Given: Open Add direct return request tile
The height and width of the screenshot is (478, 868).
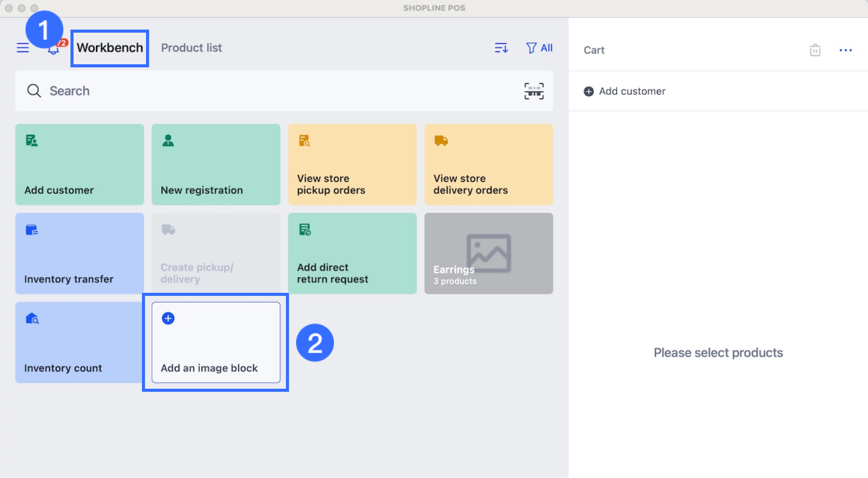Looking at the screenshot, I should coord(352,253).
